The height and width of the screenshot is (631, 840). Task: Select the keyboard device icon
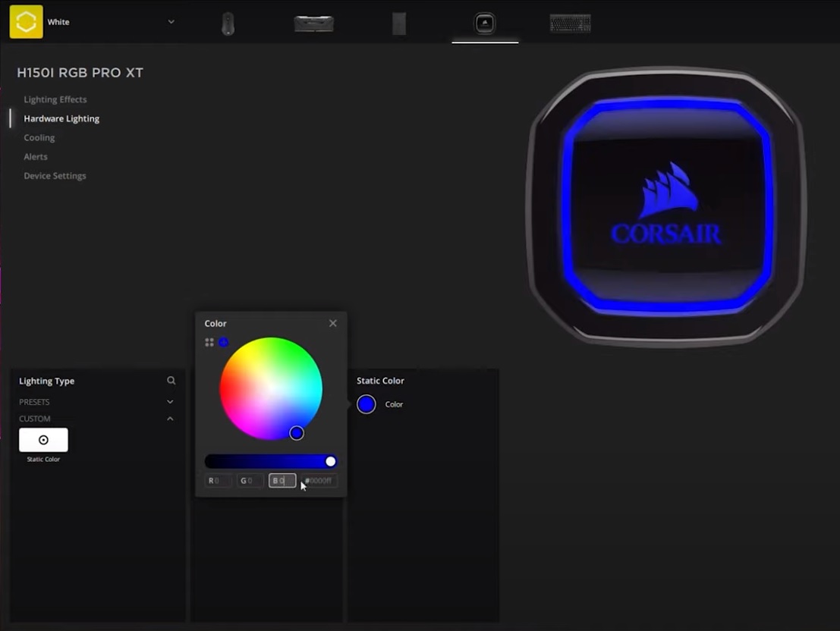pyautogui.click(x=570, y=22)
